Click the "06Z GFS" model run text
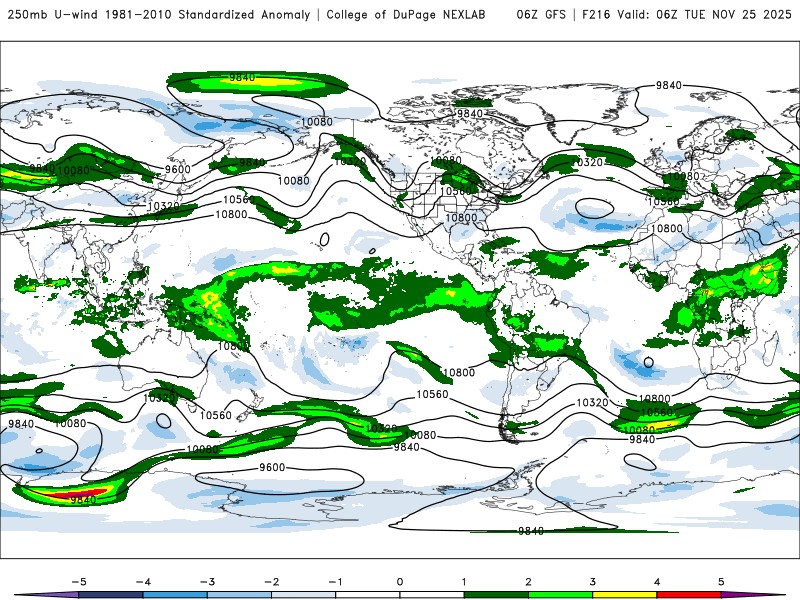The height and width of the screenshot is (600, 800). [x=541, y=14]
